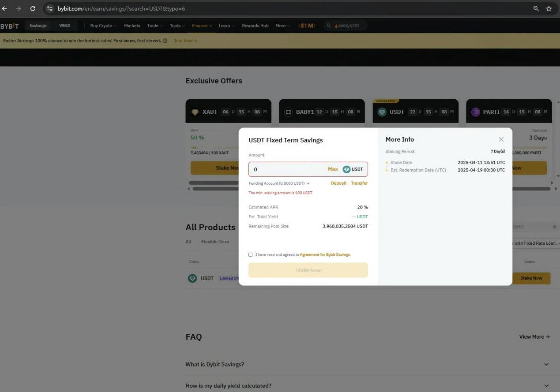Open the Agreement for Bybit Savings link

coord(325,254)
